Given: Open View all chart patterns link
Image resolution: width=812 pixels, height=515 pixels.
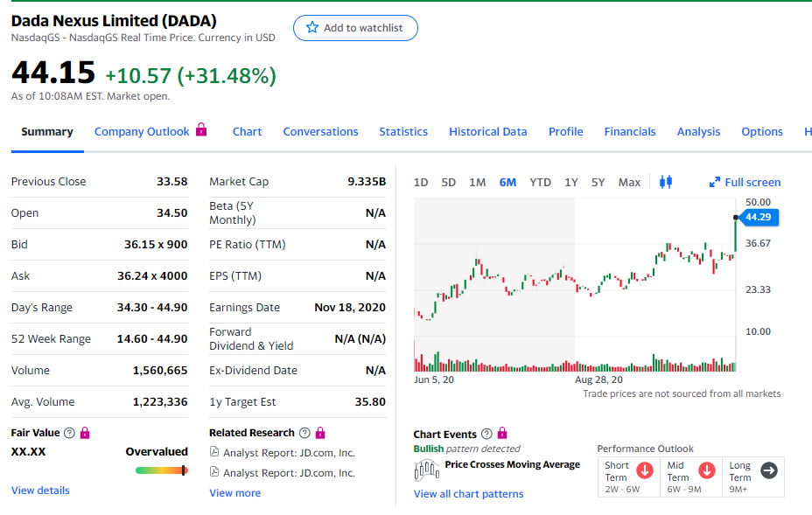Looking at the screenshot, I should 468,494.
